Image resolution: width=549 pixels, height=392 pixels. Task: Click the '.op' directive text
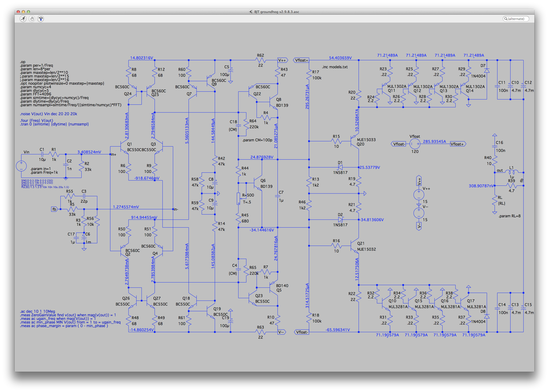[x=23, y=62]
